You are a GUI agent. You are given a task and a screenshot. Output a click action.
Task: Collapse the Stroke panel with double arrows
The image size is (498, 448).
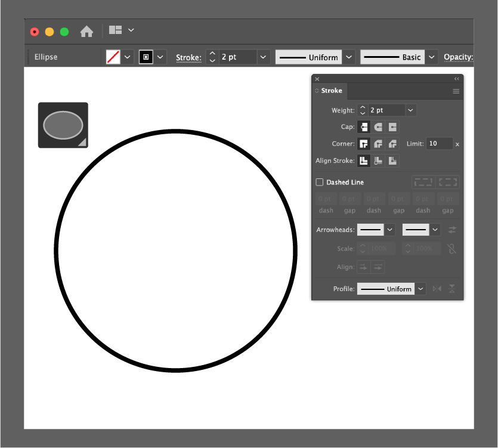click(x=456, y=79)
